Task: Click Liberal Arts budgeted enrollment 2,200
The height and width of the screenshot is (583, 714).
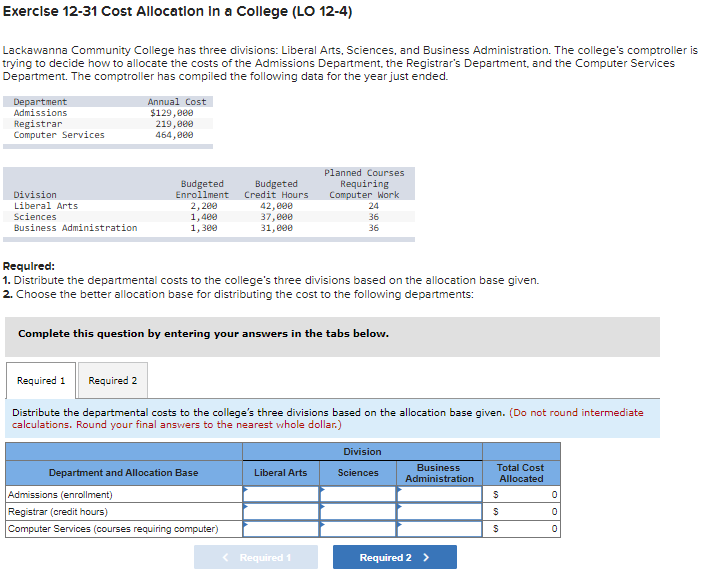Action: 204,206
